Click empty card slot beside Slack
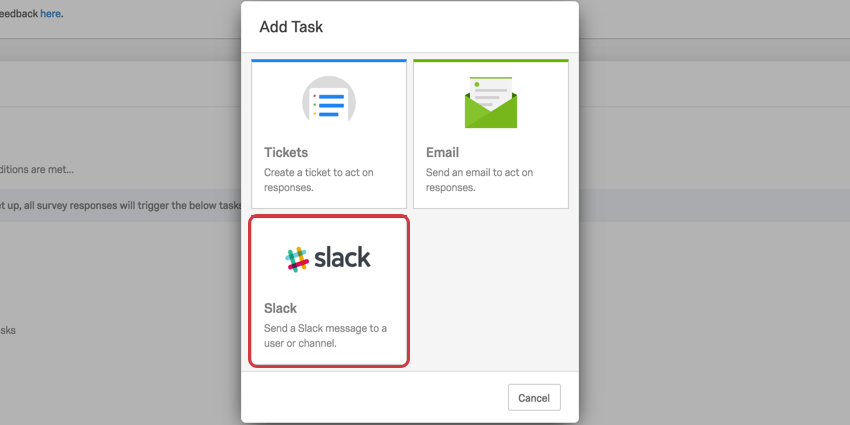This screenshot has width=850, height=425. click(491, 291)
